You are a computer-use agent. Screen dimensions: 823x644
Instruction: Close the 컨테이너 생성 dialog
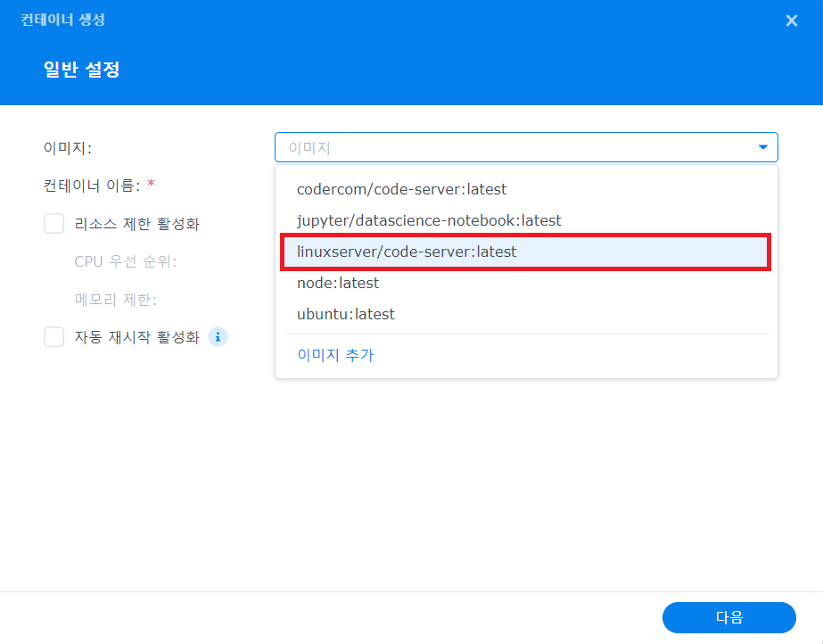[791, 21]
